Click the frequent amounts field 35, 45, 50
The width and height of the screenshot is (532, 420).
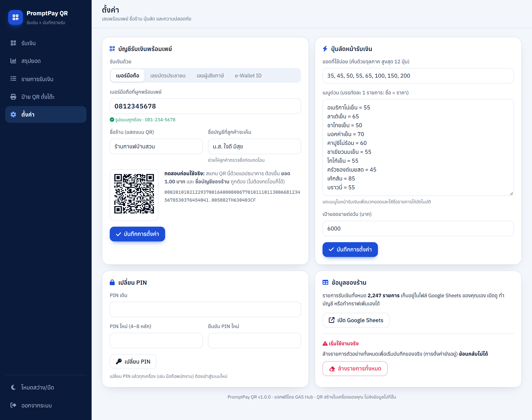[418, 76]
